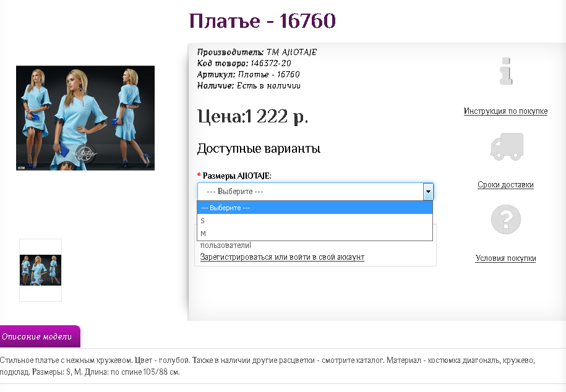
Task: Click the delivery truck icon
Action: tap(507, 147)
